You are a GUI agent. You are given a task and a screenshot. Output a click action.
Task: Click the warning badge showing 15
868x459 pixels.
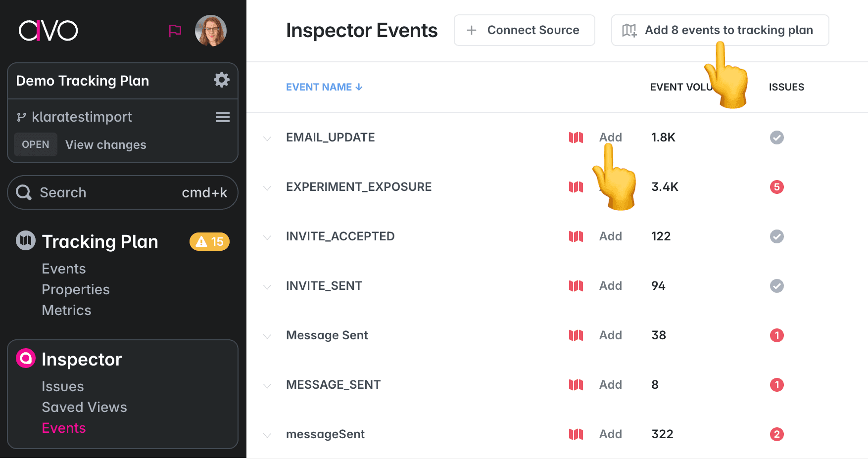(x=209, y=241)
